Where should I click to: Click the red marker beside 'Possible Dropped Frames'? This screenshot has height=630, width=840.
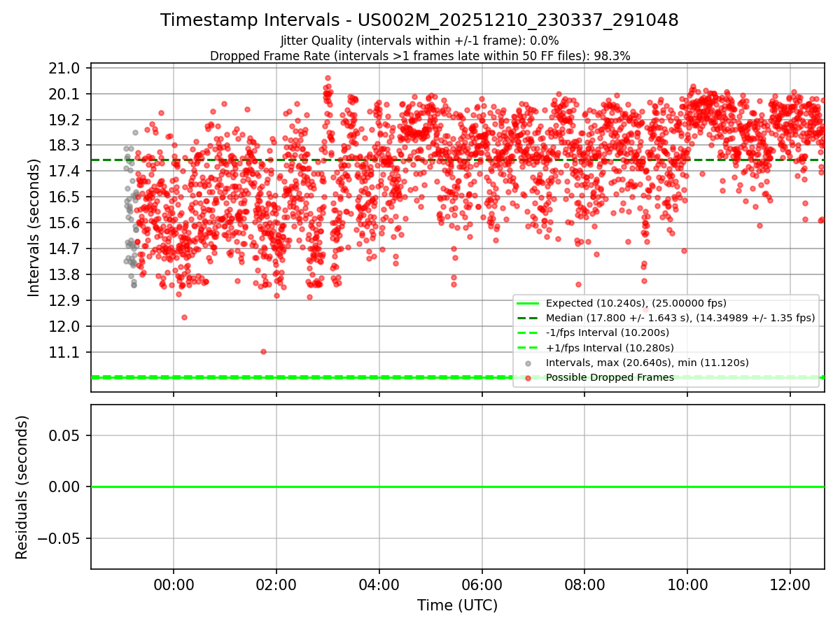pos(528,378)
